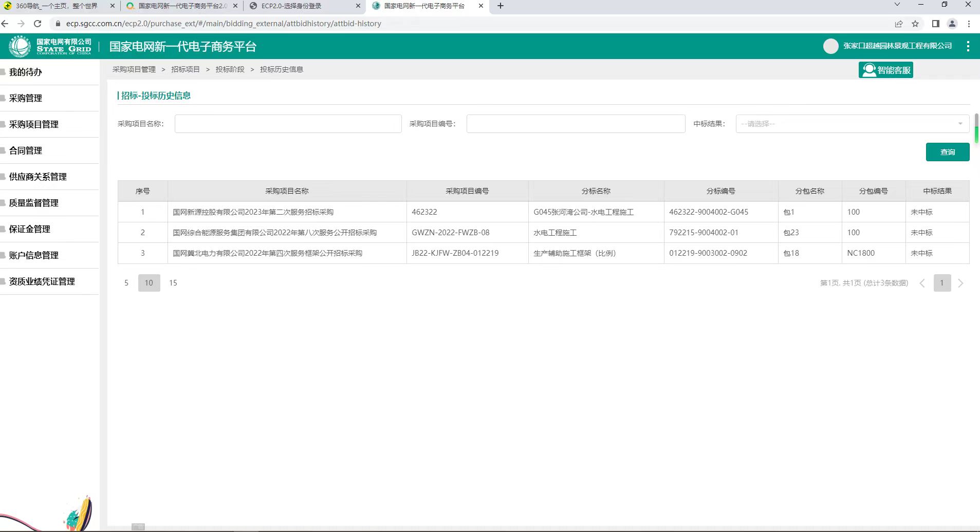This screenshot has height=532, width=980.
Task: Open 我的待办 in the sidebar
Action: [26, 72]
